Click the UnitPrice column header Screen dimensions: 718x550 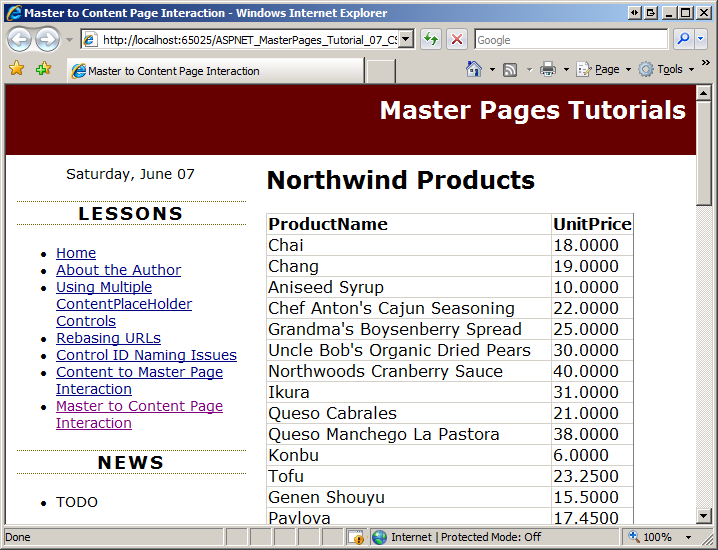pyautogui.click(x=593, y=224)
